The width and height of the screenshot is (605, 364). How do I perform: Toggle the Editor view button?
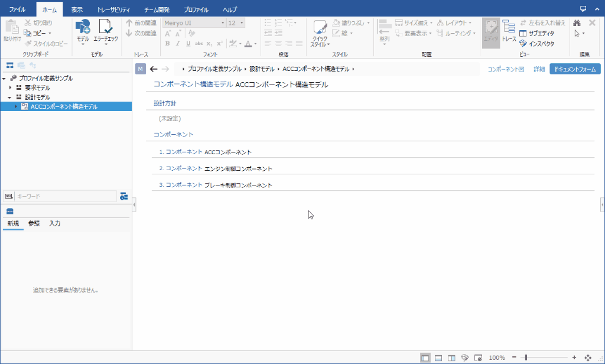pos(491,30)
